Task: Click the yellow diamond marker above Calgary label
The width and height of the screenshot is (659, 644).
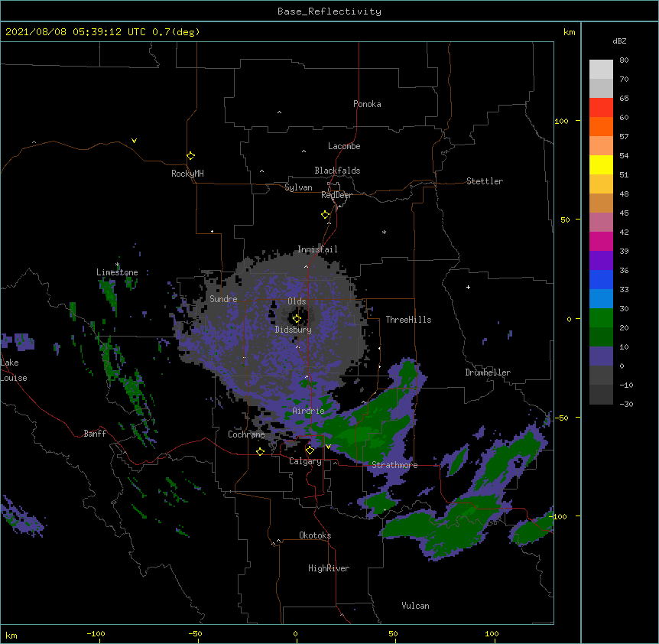Action: point(310,450)
